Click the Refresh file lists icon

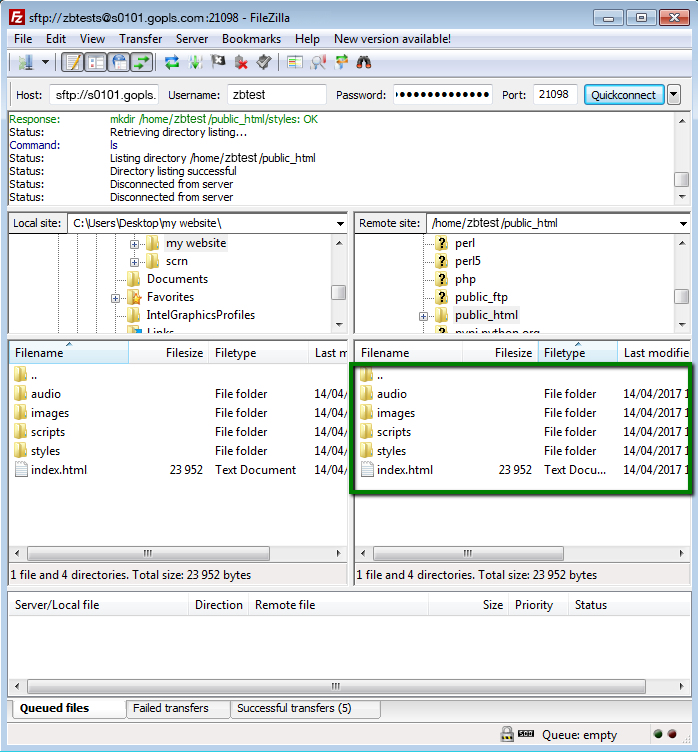click(172, 62)
